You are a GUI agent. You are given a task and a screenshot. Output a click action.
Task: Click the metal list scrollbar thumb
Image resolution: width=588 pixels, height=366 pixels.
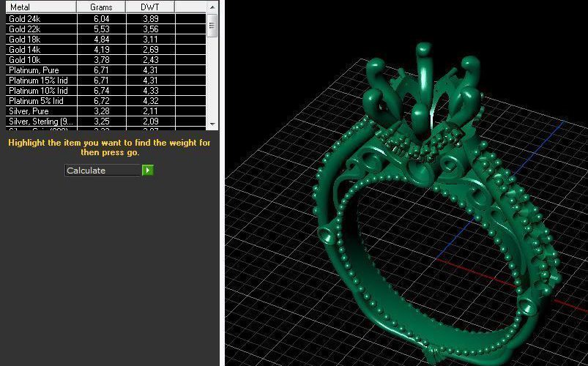[x=212, y=25]
